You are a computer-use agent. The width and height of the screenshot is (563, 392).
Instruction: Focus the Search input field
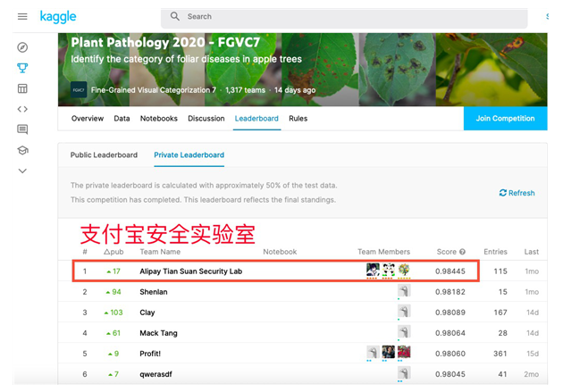[x=344, y=16]
